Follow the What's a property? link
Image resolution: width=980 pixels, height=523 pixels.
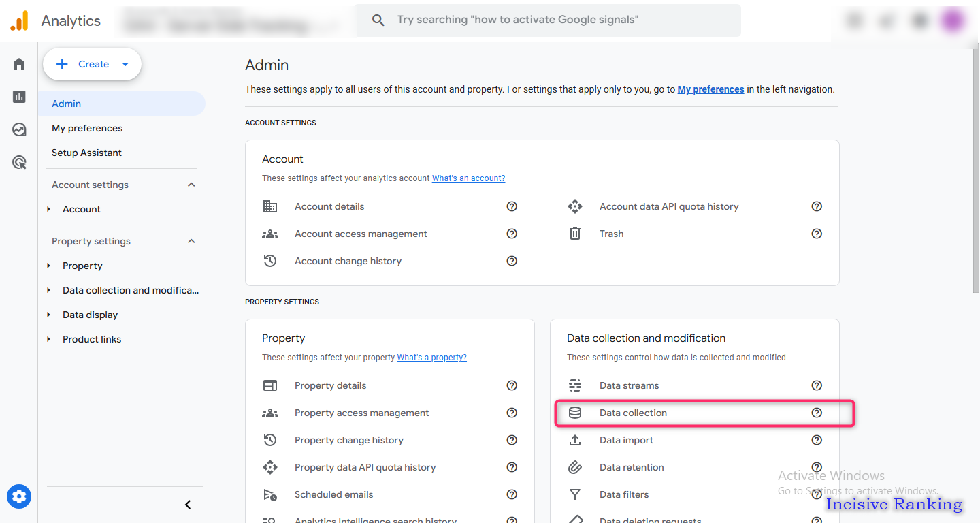click(432, 358)
